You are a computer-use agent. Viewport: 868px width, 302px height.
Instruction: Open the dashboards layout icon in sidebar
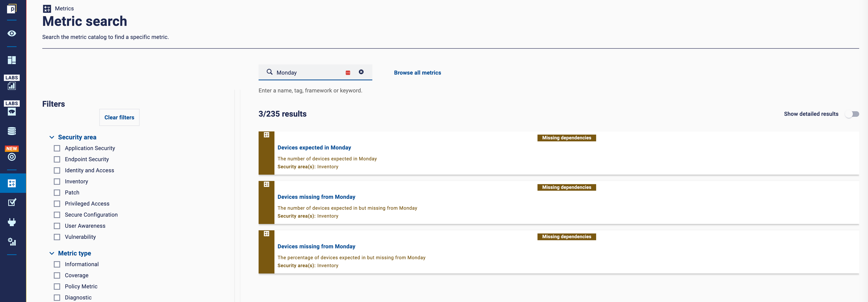(x=12, y=60)
